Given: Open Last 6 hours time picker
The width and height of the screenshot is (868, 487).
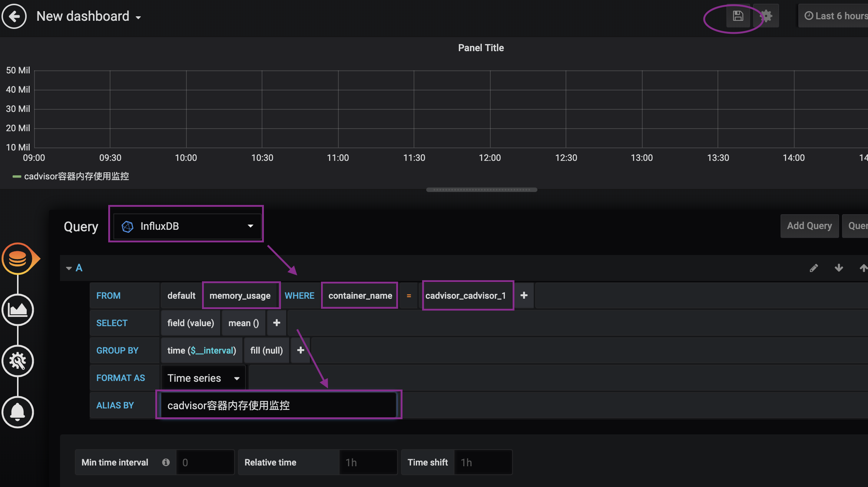Looking at the screenshot, I should (x=834, y=16).
